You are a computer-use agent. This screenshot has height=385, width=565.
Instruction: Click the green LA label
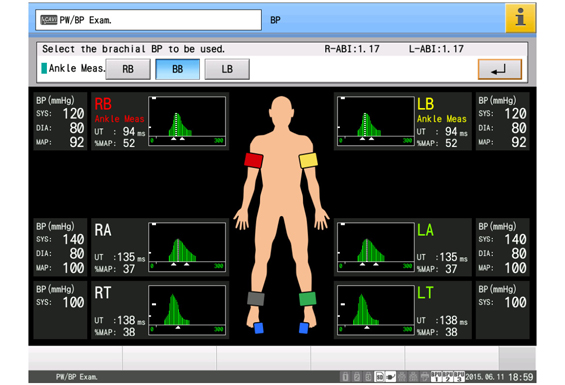tap(426, 230)
